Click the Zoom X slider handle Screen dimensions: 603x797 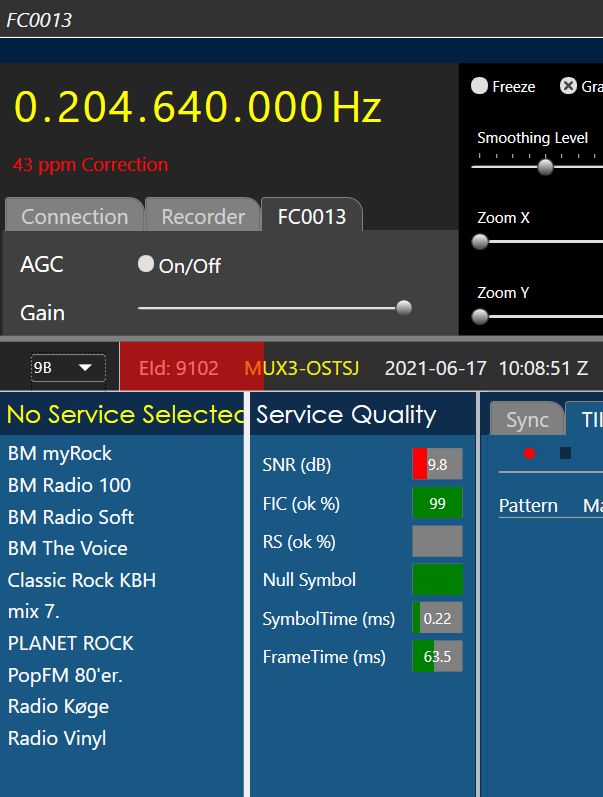[480, 241]
